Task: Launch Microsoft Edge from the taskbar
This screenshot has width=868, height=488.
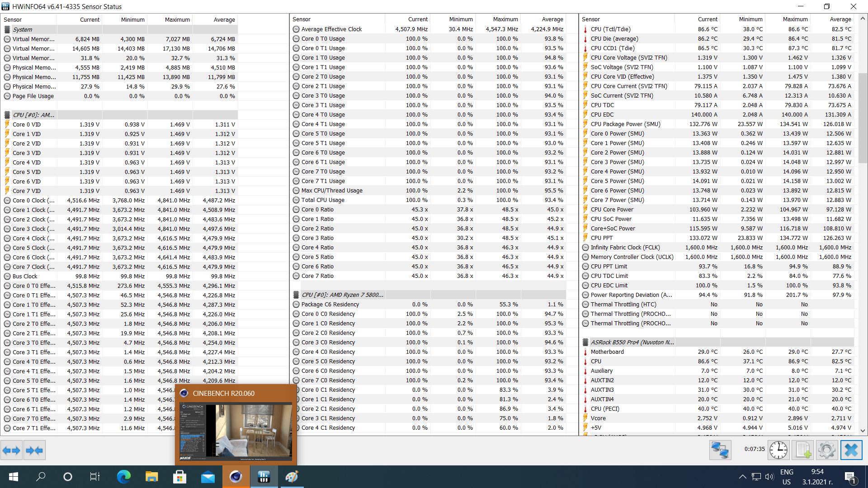Action: coord(123,477)
